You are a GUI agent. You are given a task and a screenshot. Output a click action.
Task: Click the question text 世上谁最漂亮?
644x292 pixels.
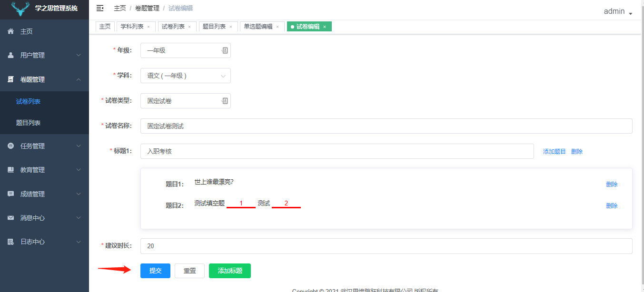214,182
